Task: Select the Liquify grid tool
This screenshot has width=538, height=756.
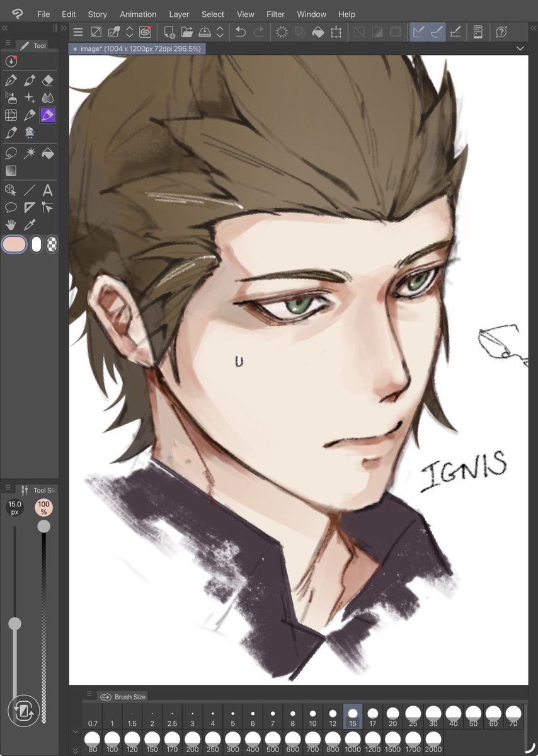Action: coord(11,115)
